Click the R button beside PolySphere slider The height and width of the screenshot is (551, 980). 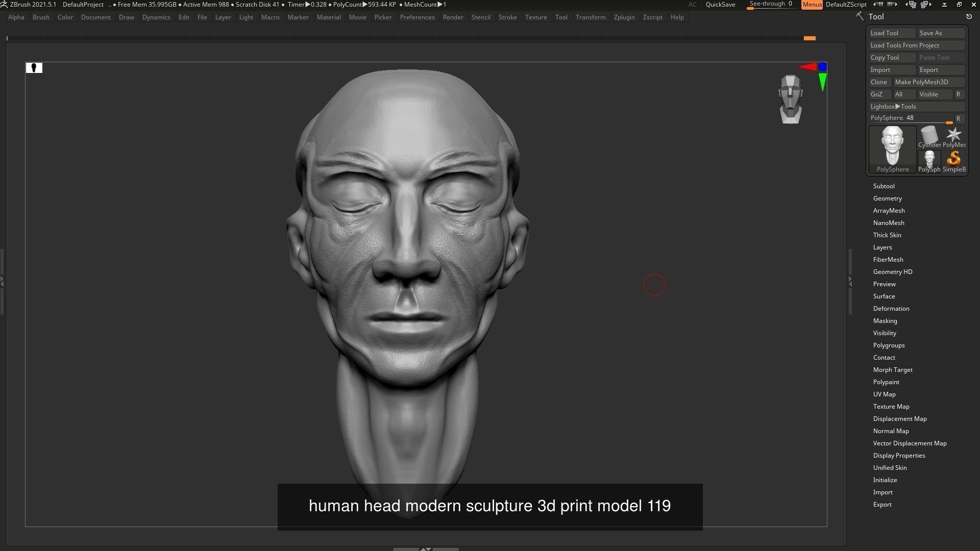[959, 119]
